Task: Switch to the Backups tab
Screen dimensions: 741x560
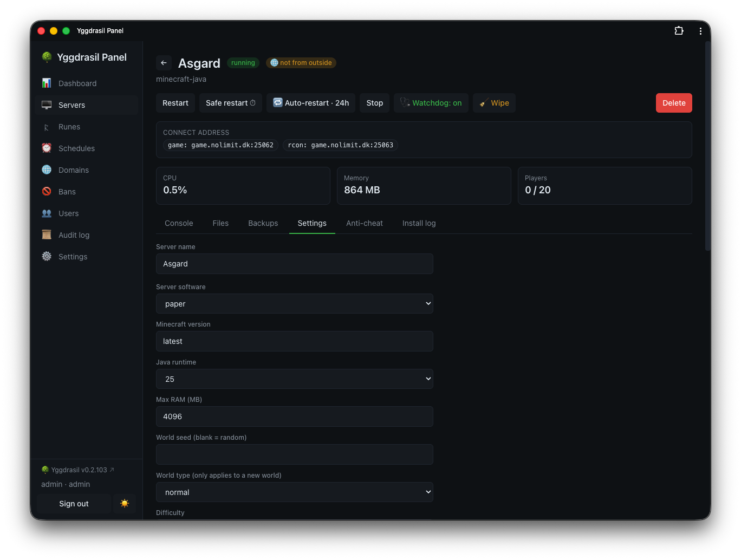Action: click(263, 223)
